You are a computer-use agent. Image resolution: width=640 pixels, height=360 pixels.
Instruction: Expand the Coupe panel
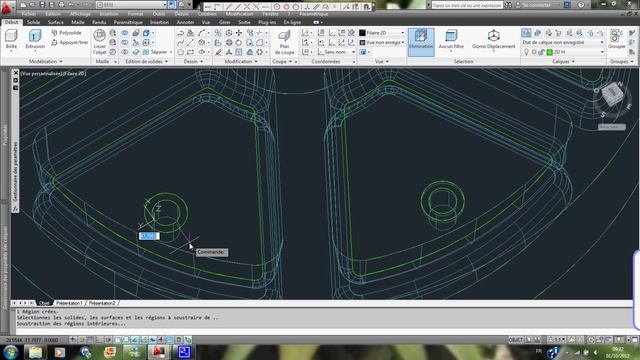282,62
